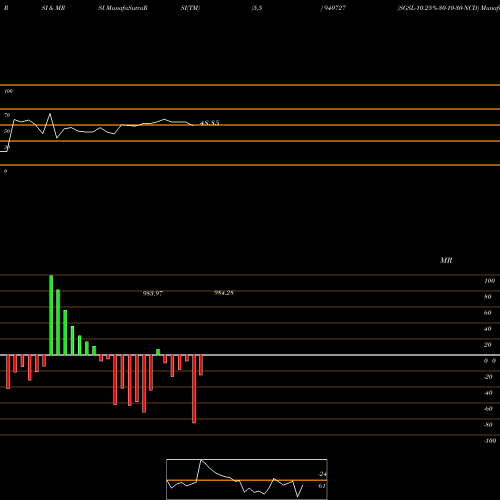Click the SGSL-10.25% NCD title text
Image resolution: width=500 pixels, height=500 pixels.
click(x=448, y=8)
